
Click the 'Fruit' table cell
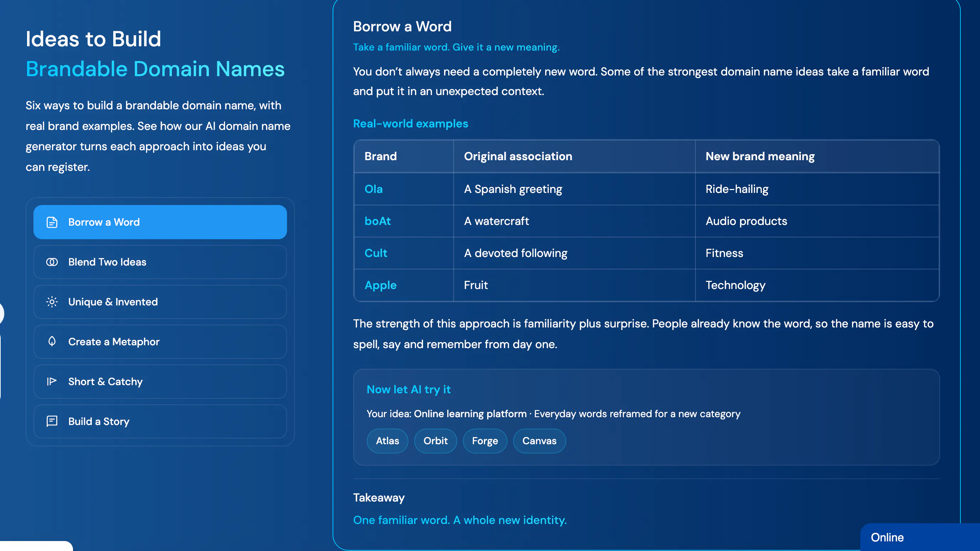574,285
